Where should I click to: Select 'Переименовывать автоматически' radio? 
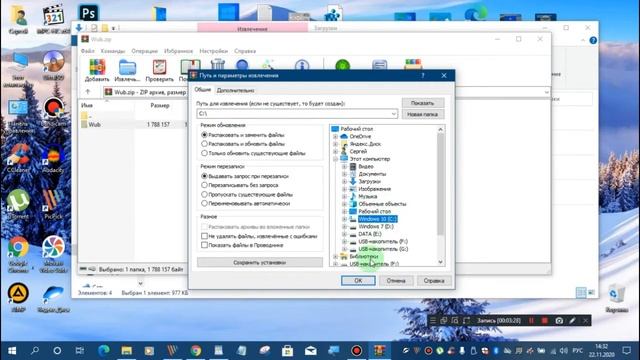click(204, 203)
